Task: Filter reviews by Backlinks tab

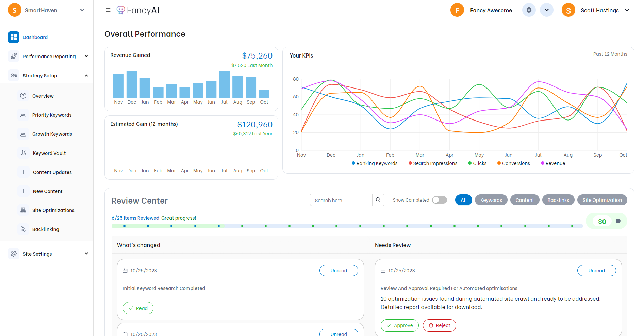Action: click(x=558, y=200)
